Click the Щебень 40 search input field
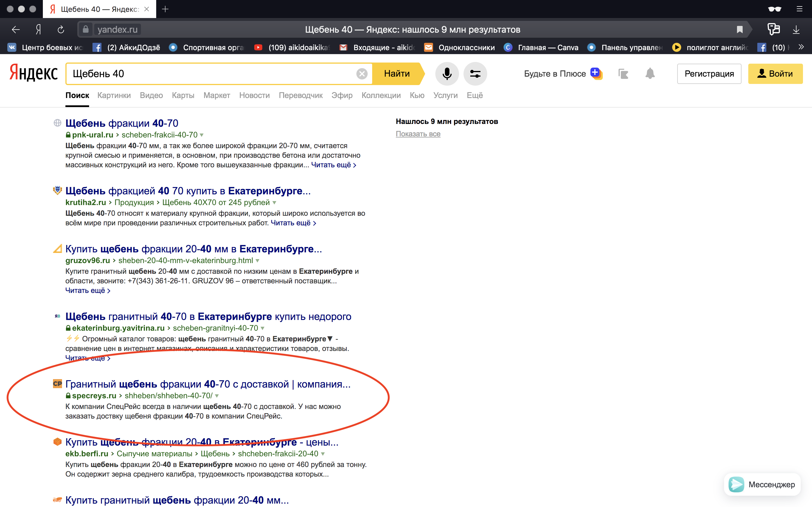 [x=211, y=74]
